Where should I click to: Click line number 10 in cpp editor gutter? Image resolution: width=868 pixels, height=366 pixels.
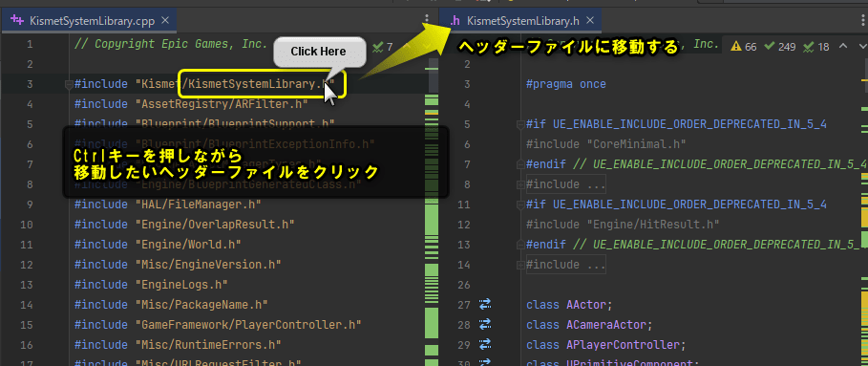27,225
